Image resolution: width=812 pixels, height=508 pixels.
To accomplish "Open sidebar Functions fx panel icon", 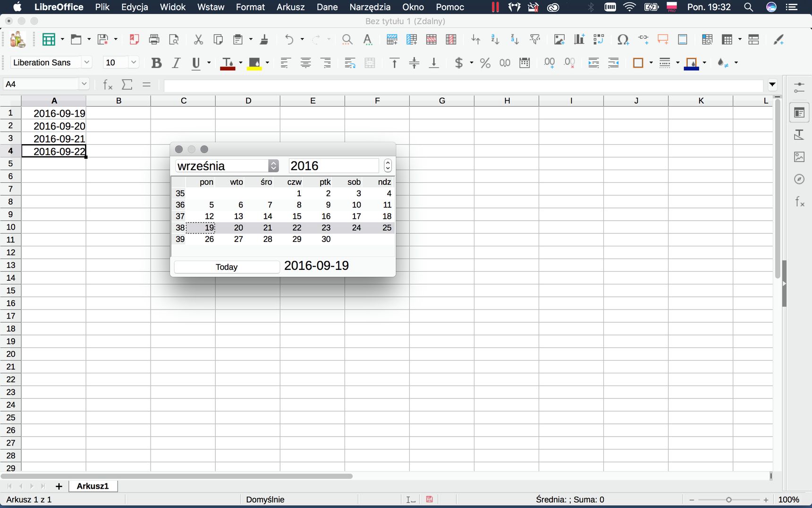I will tap(799, 202).
